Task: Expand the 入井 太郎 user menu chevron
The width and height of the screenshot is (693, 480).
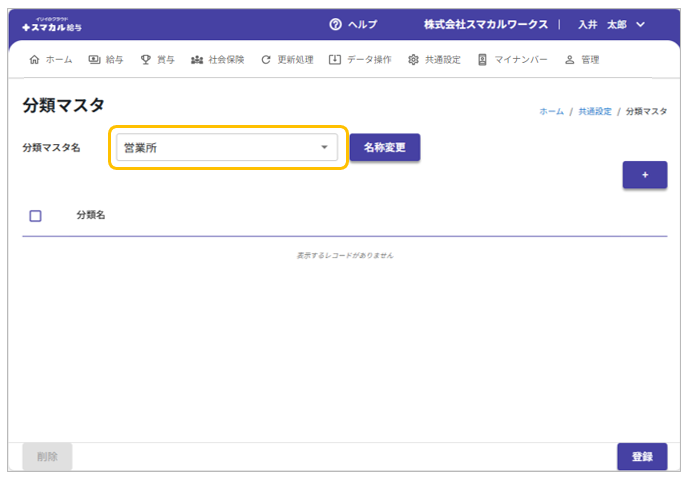Action: 641,24
